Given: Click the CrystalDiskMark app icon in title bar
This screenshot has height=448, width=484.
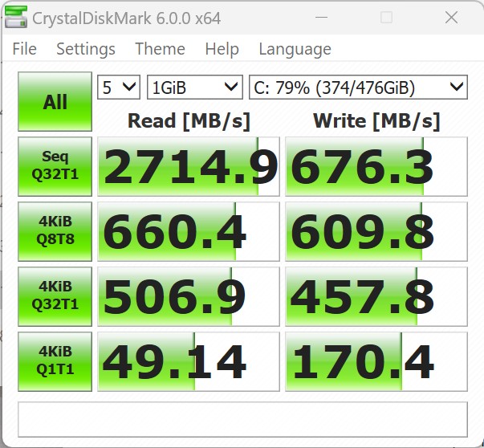Looking at the screenshot, I should (16, 18).
